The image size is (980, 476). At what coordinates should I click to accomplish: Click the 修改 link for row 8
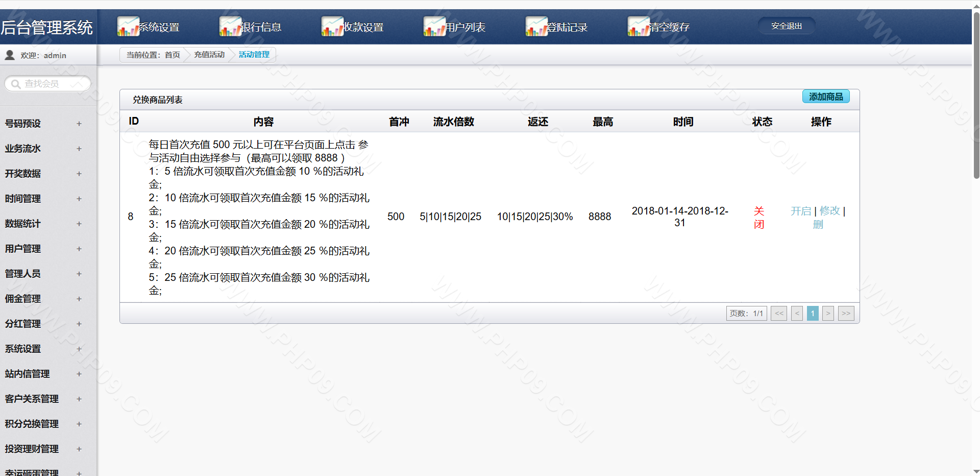click(x=829, y=211)
